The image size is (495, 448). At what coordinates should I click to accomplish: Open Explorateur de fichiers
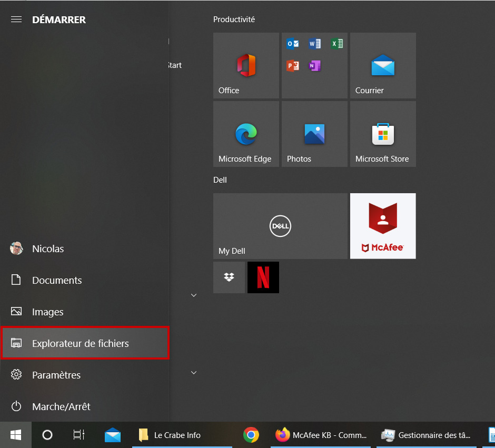tap(85, 343)
